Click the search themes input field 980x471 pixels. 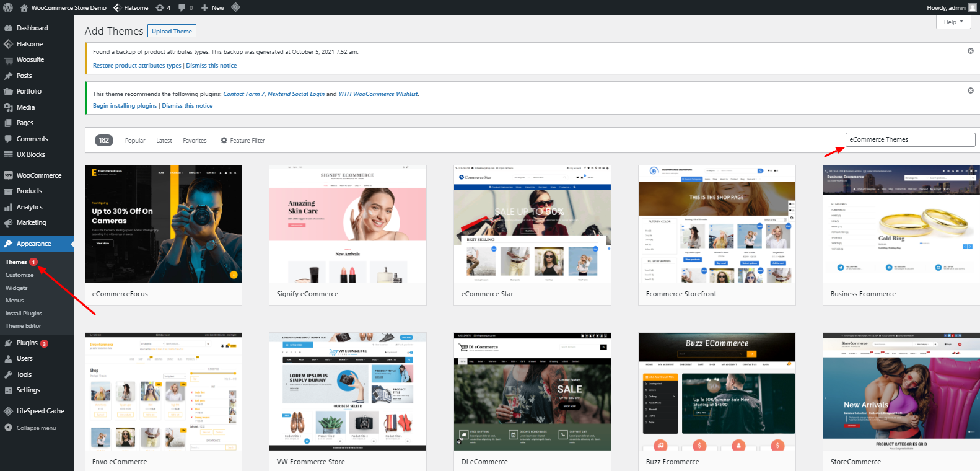[x=910, y=140]
